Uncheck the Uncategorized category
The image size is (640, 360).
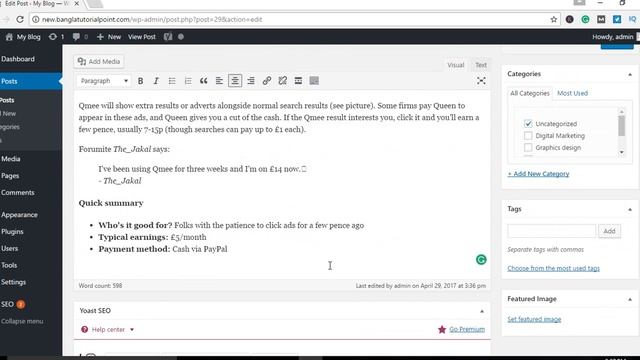pyautogui.click(x=528, y=123)
